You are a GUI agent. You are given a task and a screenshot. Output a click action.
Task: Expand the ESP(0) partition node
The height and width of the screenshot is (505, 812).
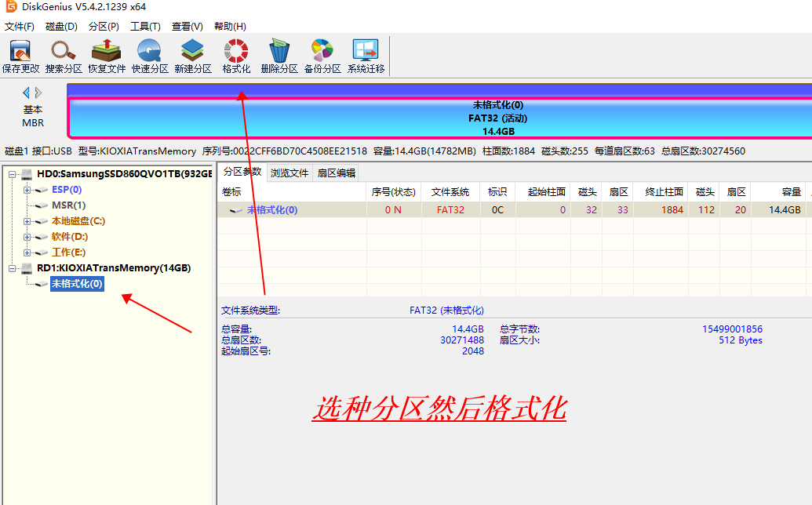tap(27, 190)
